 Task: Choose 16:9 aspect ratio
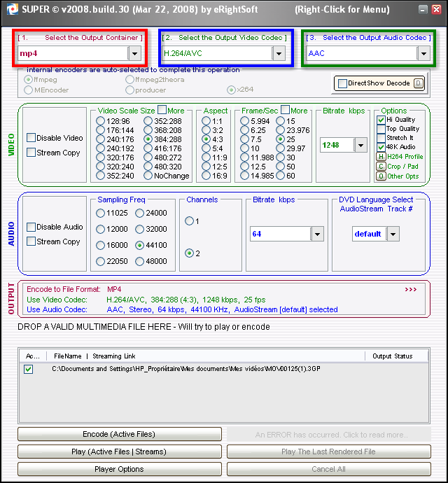pyautogui.click(x=206, y=176)
